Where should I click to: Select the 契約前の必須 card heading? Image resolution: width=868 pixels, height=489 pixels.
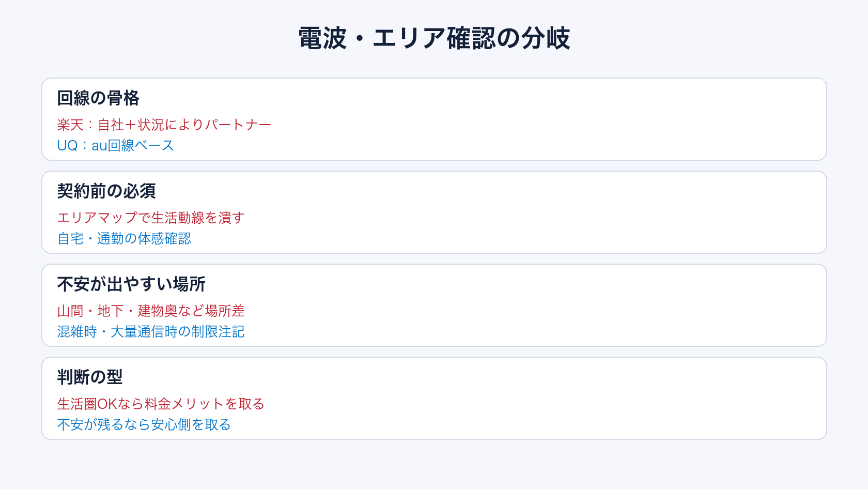tap(106, 191)
